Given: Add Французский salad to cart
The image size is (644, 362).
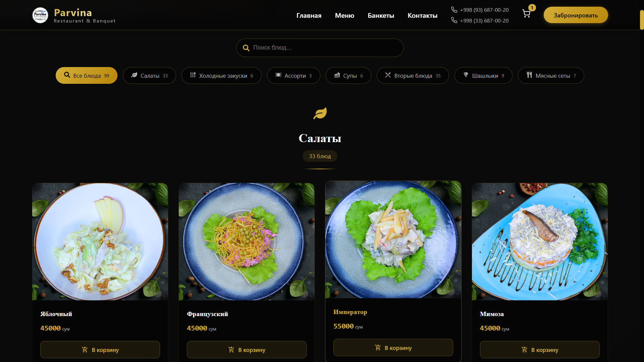Looking at the screenshot, I should (x=247, y=350).
